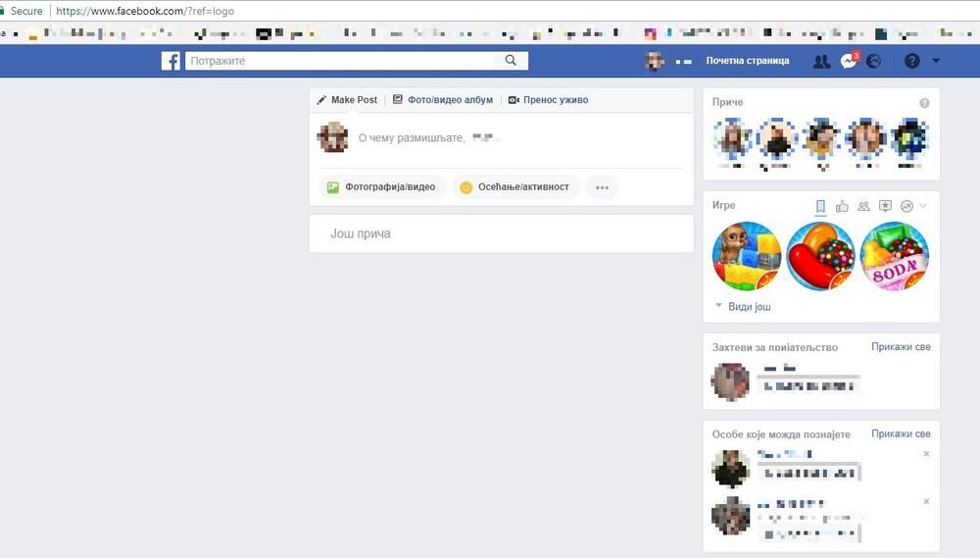The height and width of the screenshot is (558, 980).
Task: Select the bookmark icon in Игре panel
Action: (820, 206)
